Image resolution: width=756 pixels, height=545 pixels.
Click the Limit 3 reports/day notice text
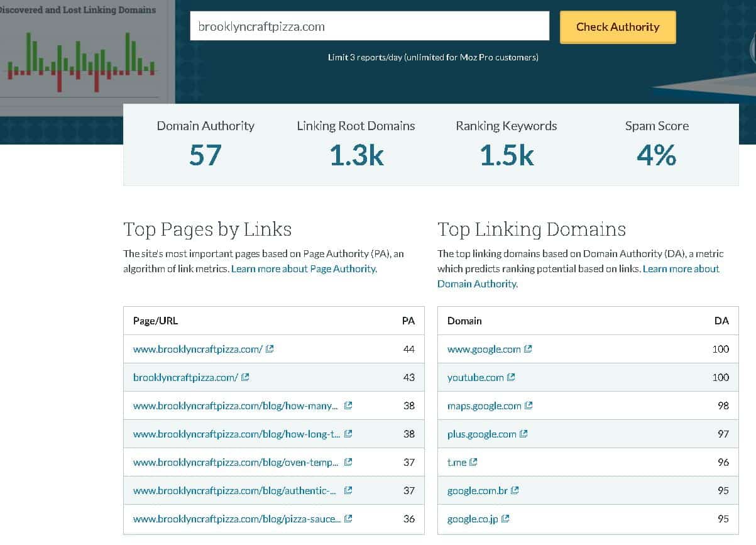pos(433,57)
